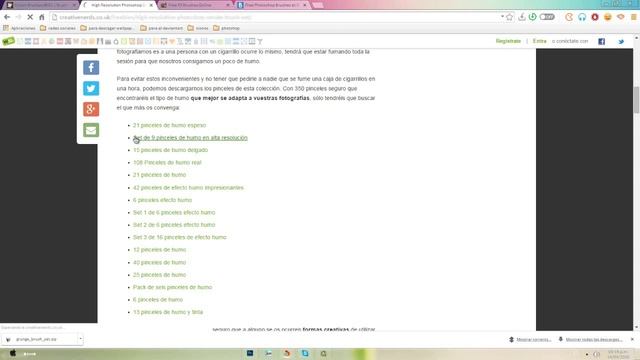The width and height of the screenshot is (640, 360).
Task: Bookmark this page with the star icon
Action: 509,17
